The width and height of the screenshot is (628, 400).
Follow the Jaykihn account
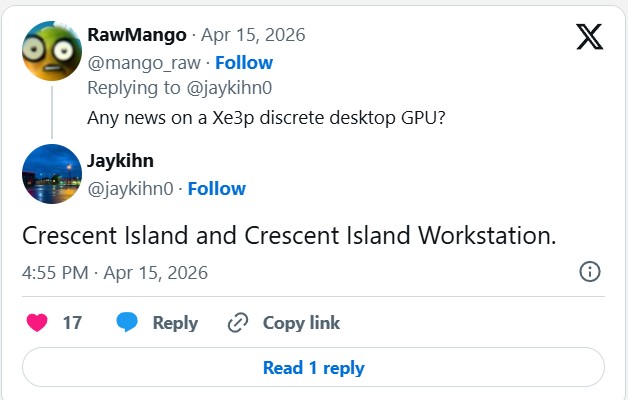click(x=217, y=188)
